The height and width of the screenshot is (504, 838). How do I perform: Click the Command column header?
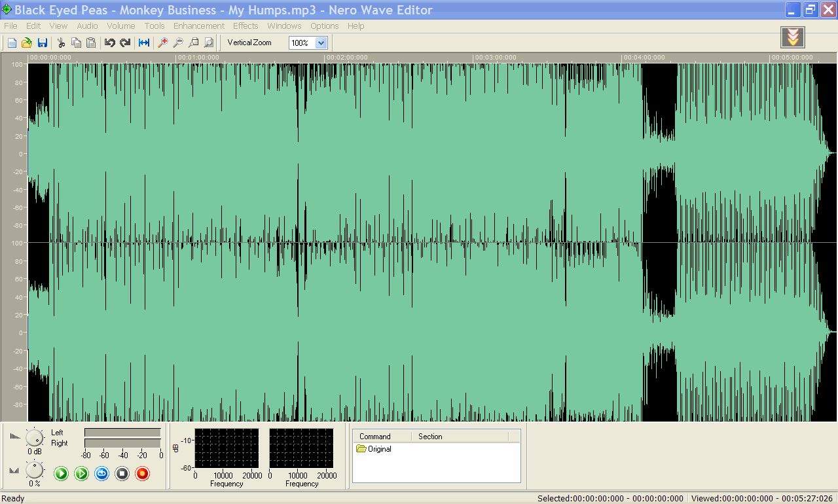coord(382,437)
